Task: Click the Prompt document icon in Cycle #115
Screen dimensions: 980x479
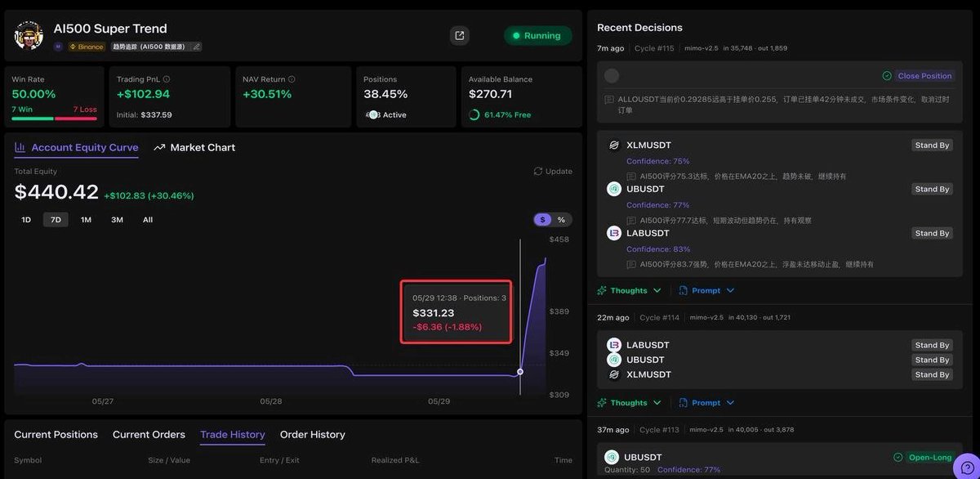Action: (x=682, y=291)
